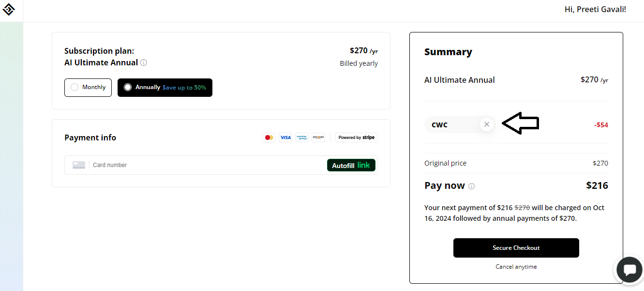The height and width of the screenshot is (291, 644).
Task: Click the Original price label
Action: (446, 163)
